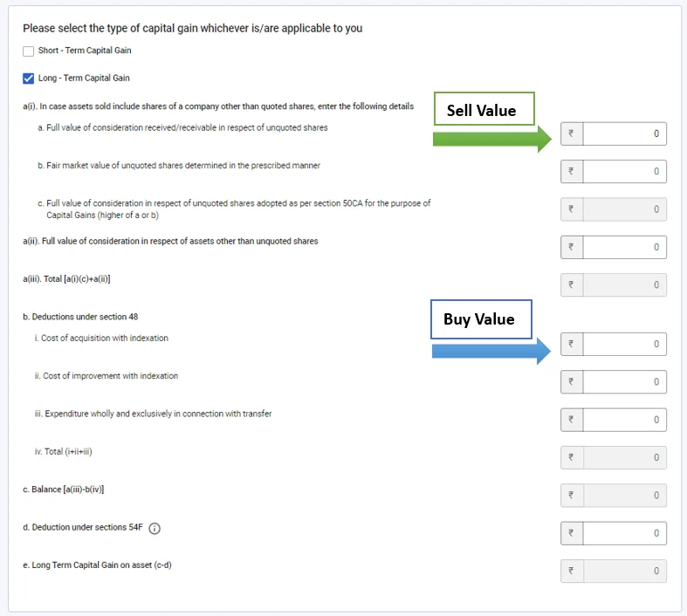The width and height of the screenshot is (687, 616).
Task: Click the Cost of improvement with indexation field
Action: [623, 382]
